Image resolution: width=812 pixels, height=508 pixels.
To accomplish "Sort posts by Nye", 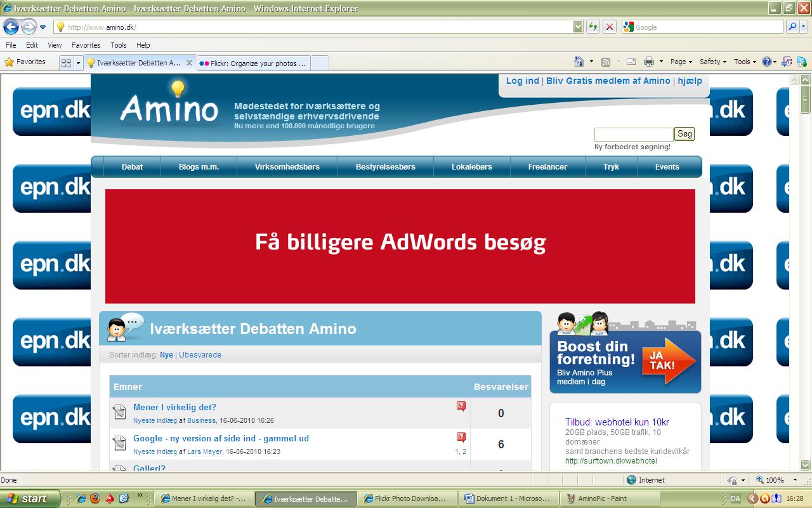I will coord(166,355).
